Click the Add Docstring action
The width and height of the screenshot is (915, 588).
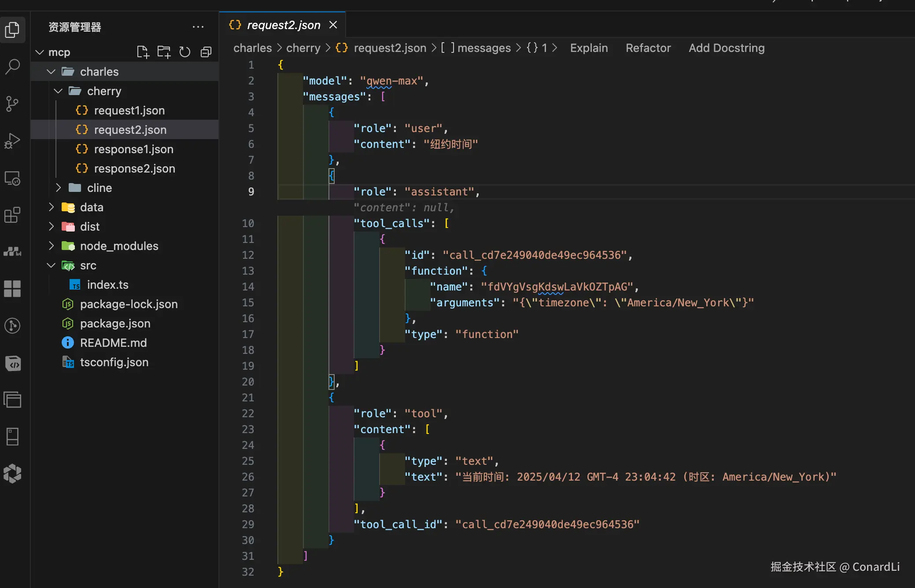pos(726,48)
